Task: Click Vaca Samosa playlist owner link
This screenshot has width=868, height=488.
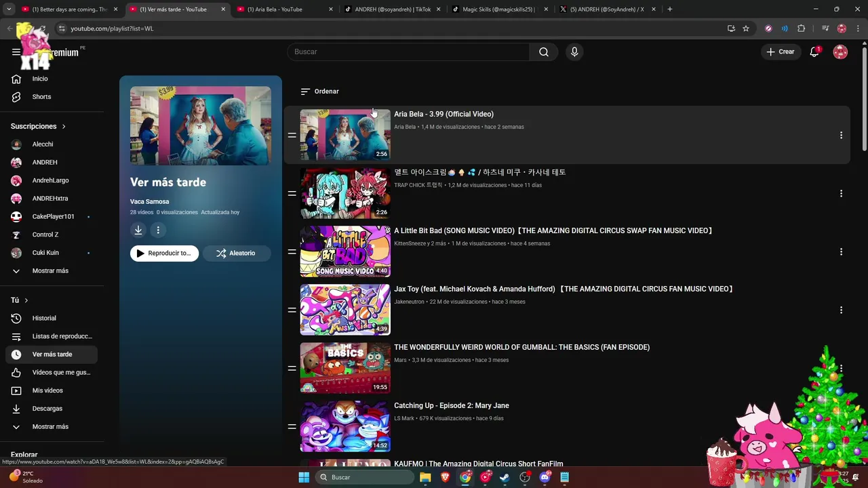Action: point(150,202)
